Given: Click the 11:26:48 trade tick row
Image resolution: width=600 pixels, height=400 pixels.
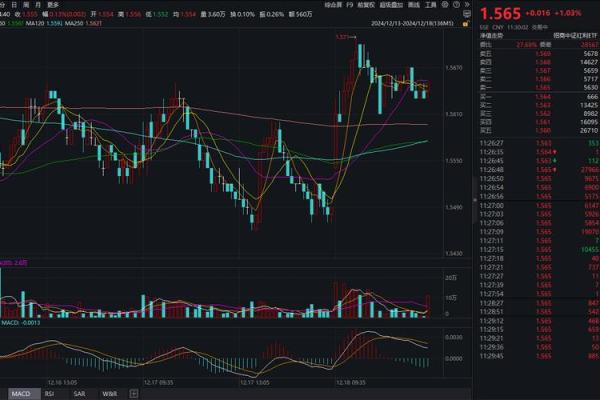Looking at the screenshot, I should 539,170.
